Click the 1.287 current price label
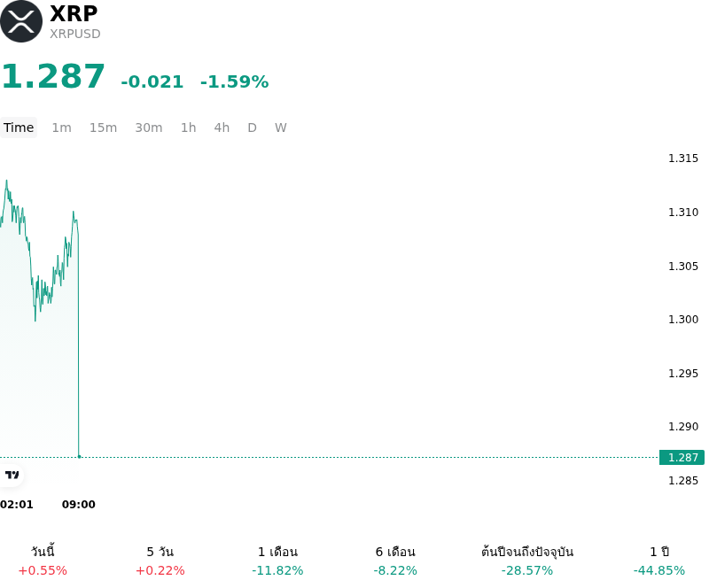709x588 pixels. coord(682,458)
